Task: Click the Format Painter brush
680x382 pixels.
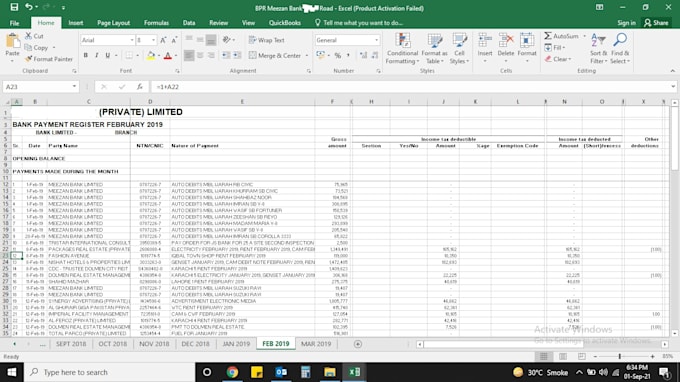Action: tap(29, 59)
